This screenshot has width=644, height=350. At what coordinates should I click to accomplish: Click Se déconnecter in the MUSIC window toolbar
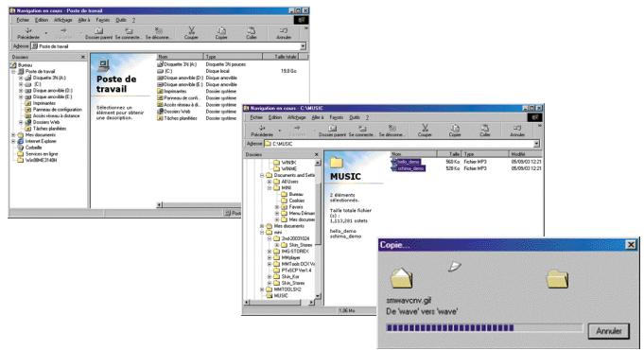point(392,131)
